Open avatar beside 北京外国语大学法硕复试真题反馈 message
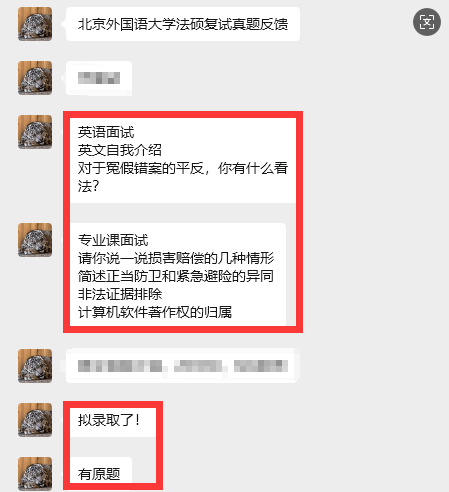449x492 pixels. click(x=35, y=24)
